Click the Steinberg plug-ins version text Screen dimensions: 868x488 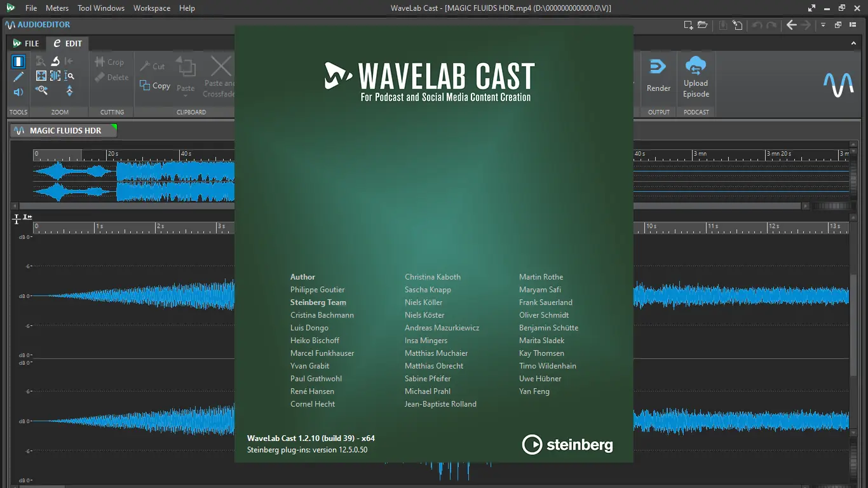307,450
